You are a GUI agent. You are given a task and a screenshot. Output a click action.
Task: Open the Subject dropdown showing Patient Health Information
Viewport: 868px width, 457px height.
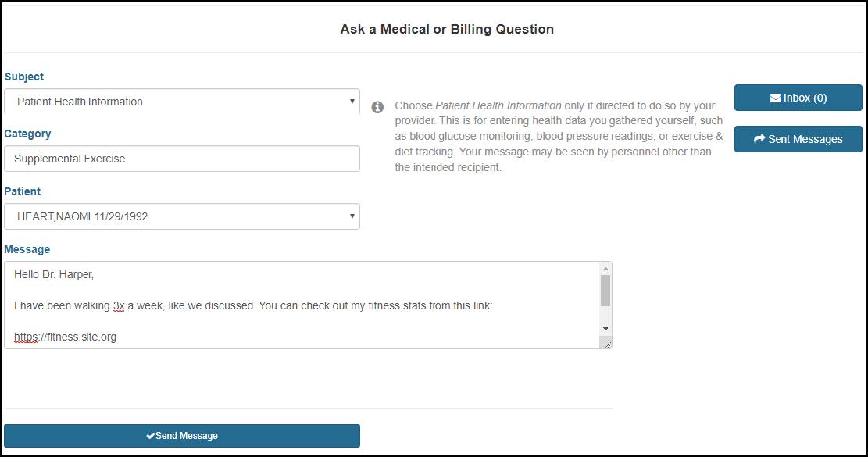pos(181,102)
